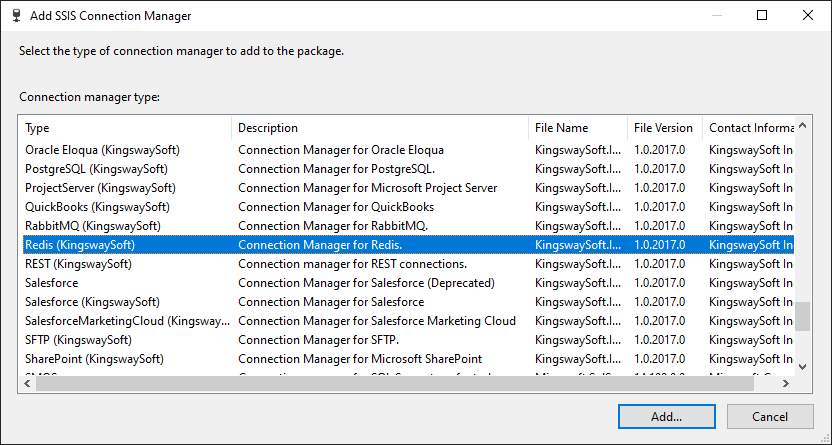Choose the ProjectServer (KingswaySoft) entry
This screenshot has width=832, height=445.
tap(409, 188)
